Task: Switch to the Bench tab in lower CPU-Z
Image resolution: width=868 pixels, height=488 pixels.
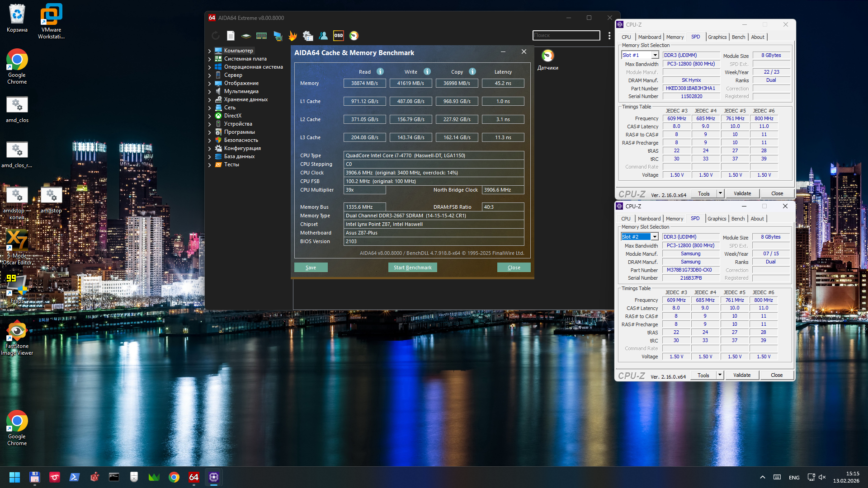Action: click(x=738, y=219)
